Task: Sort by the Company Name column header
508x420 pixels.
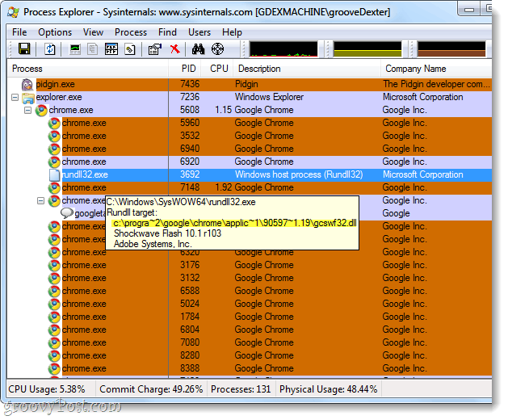Action: coord(436,69)
